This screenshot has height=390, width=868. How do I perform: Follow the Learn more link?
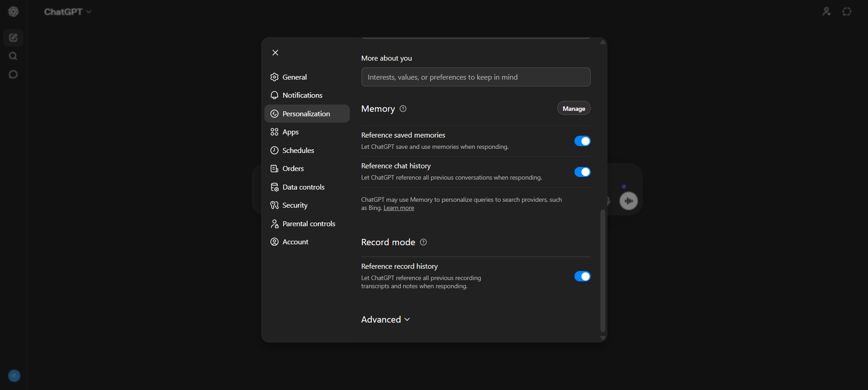pos(398,208)
